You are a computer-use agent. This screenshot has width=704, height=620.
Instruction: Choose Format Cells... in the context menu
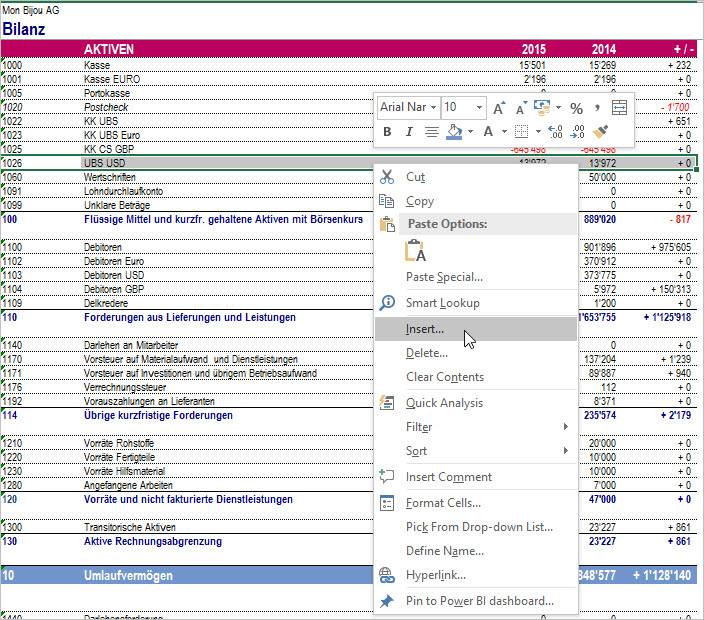click(x=443, y=503)
